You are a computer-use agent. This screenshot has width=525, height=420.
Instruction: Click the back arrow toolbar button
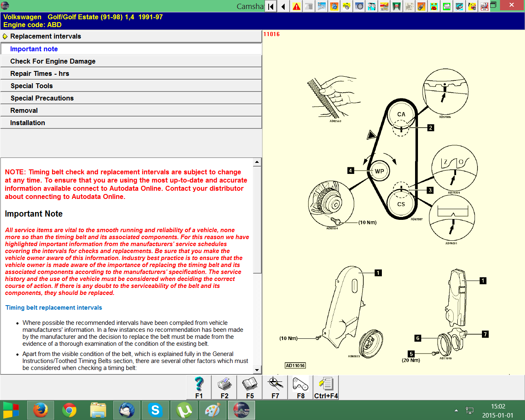[283, 6]
